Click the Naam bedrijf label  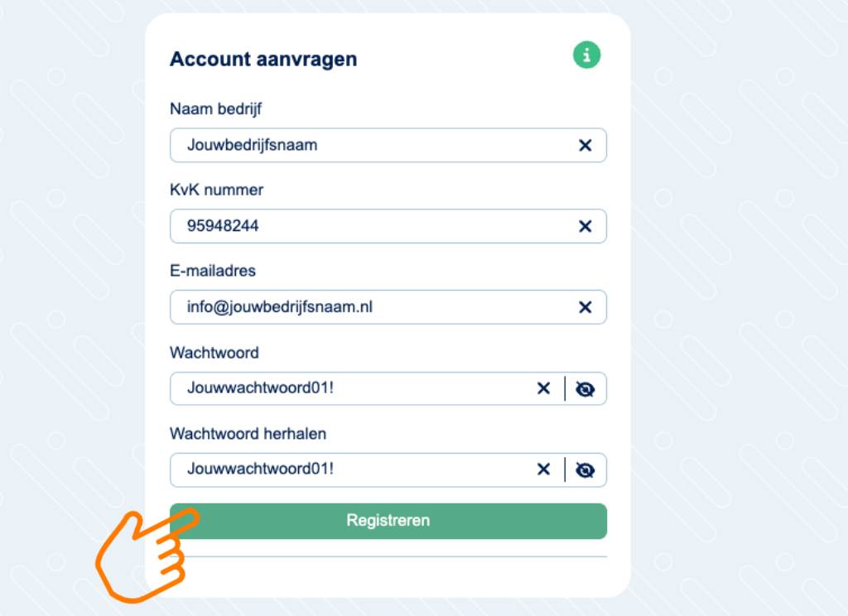click(x=215, y=108)
